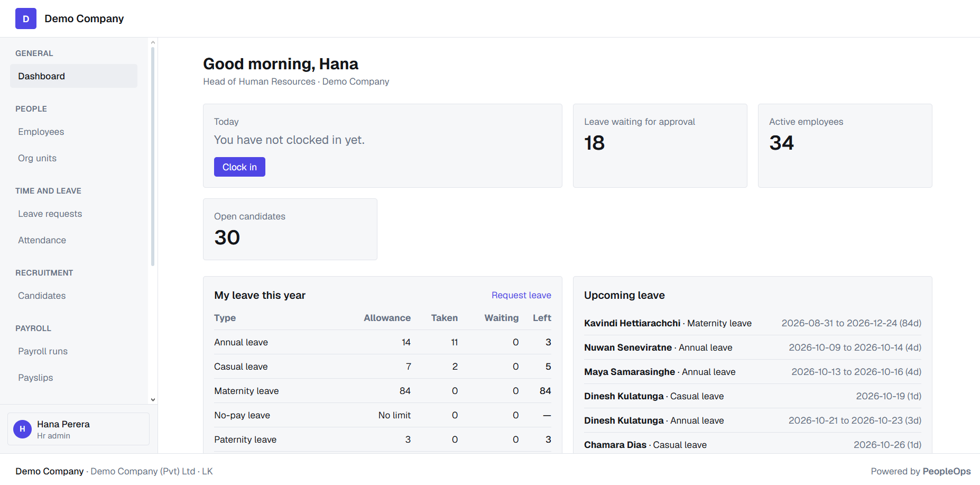Click the Demo Company header title
The width and height of the screenshot is (980, 485).
[x=84, y=19]
